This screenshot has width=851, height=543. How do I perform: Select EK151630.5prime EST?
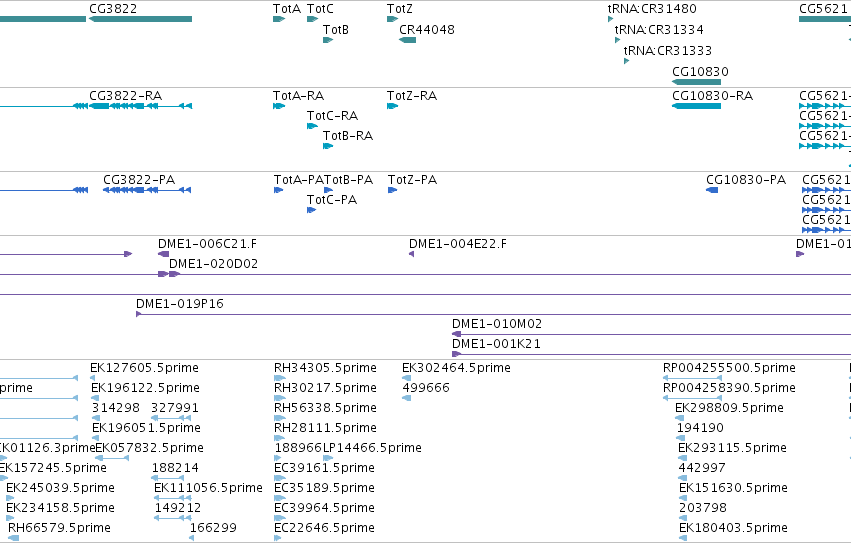pyautogui.click(x=683, y=498)
